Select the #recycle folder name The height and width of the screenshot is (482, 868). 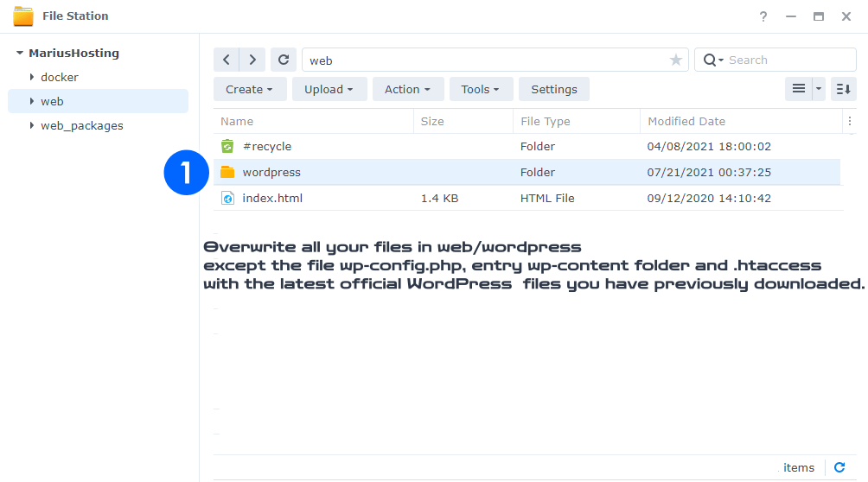[267, 146]
